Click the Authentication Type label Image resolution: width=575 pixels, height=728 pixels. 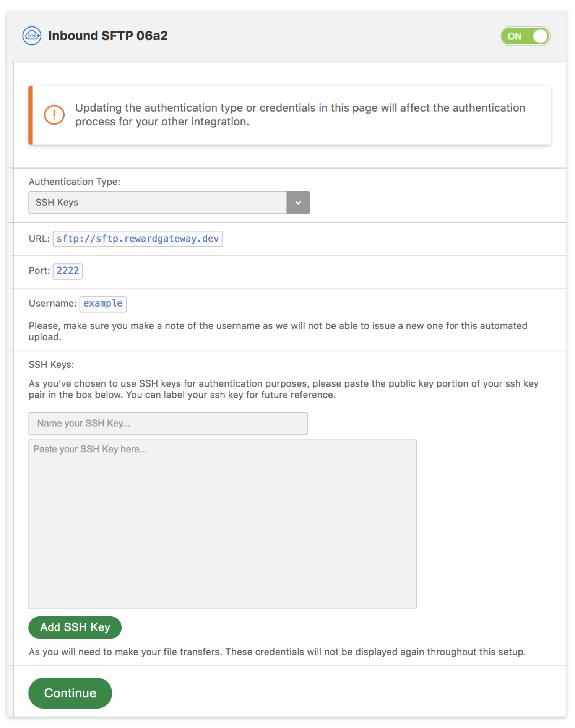(x=75, y=182)
